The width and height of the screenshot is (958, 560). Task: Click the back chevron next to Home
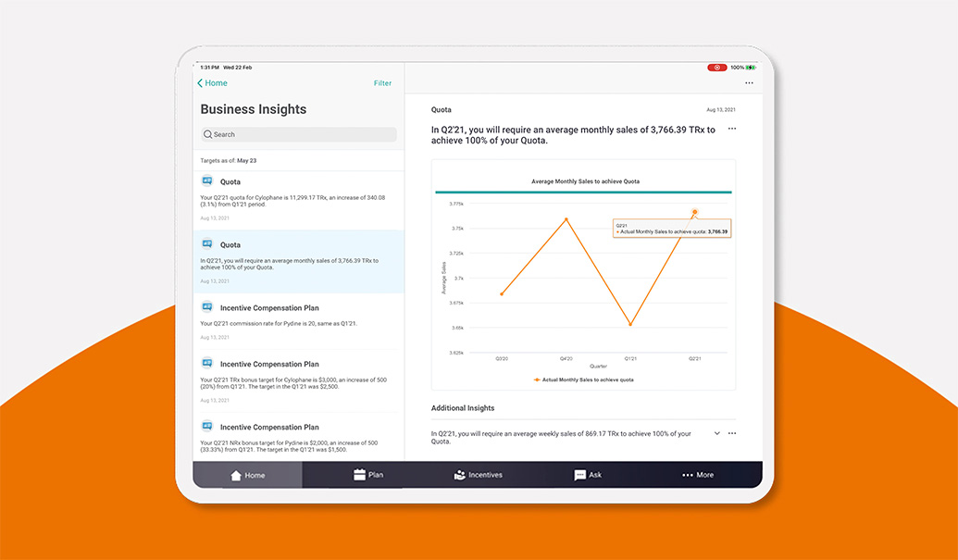pos(200,83)
